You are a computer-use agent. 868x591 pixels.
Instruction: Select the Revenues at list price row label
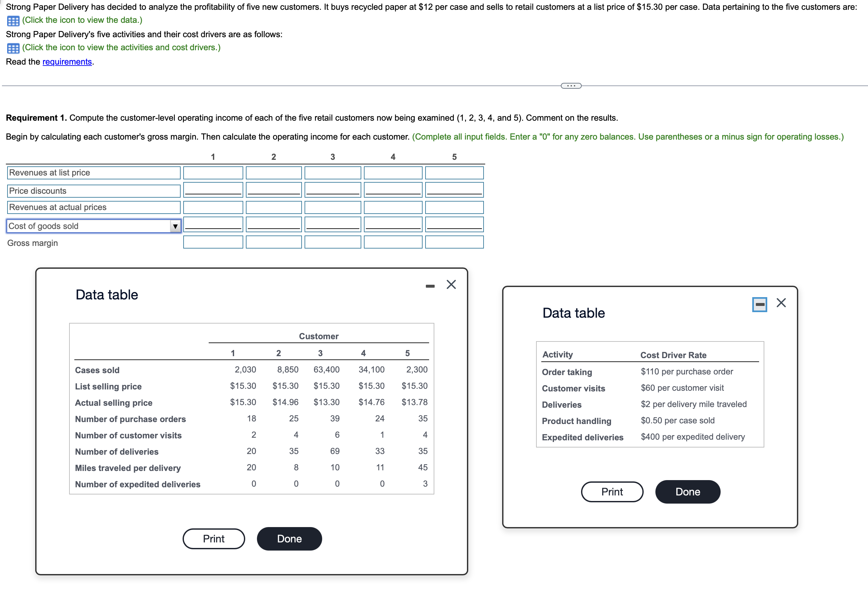tap(49, 173)
